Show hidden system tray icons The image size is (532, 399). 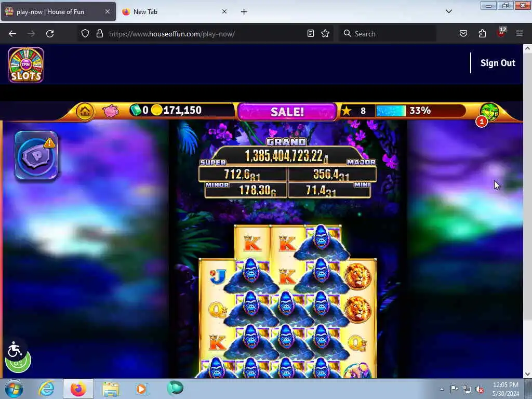442,389
